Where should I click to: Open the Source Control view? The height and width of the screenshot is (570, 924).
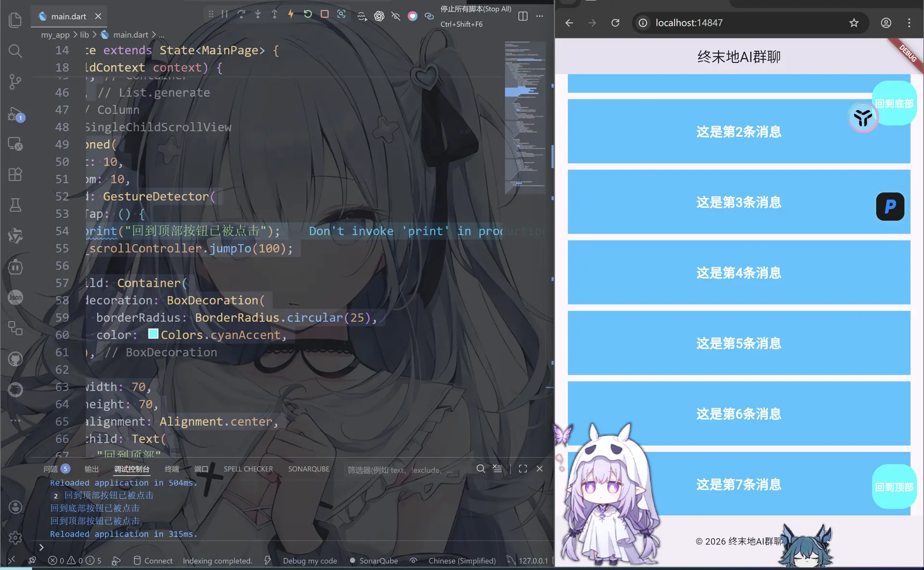click(x=15, y=82)
